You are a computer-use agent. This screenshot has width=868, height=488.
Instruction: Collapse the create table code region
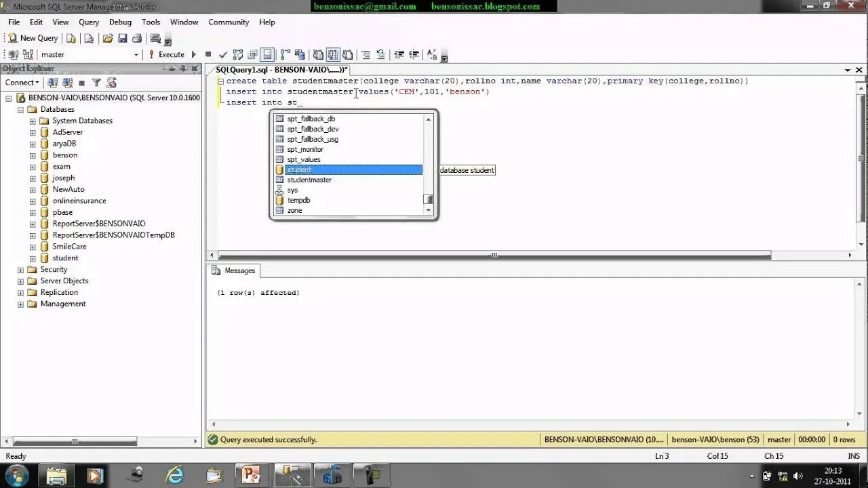tap(220, 81)
